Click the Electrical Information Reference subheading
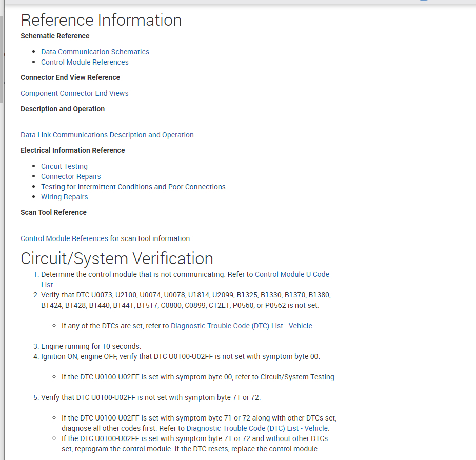Image resolution: width=476 pixels, height=460 pixels. pos(72,150)
